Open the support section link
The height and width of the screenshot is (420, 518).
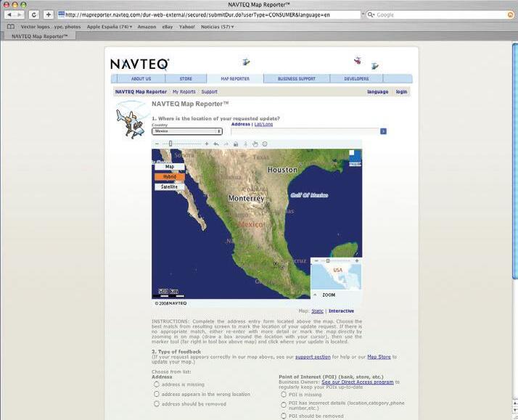pos(313,357)
